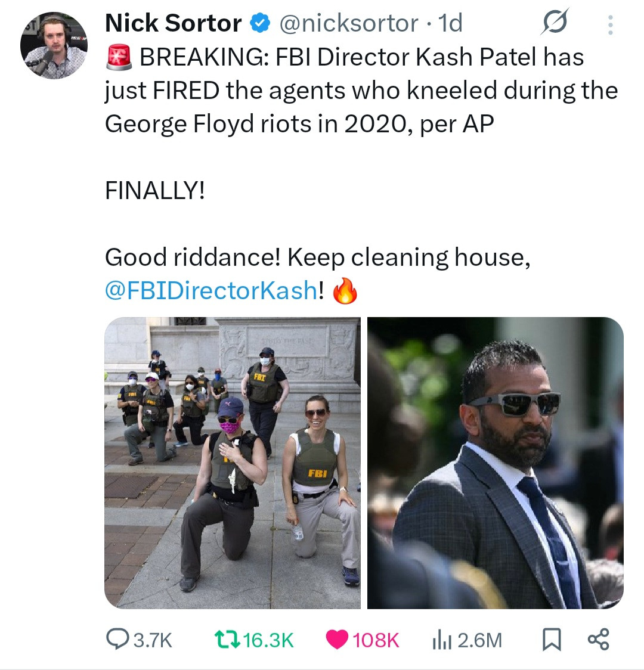Open the photo of the man in sunglasses
Viewport: 644px width, 670px height.
(x=495, y=463)
